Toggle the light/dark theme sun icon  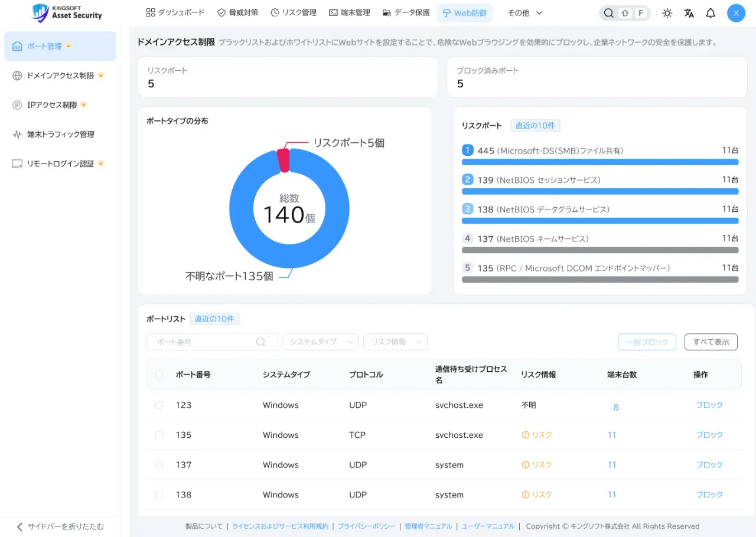click(667, 13)
